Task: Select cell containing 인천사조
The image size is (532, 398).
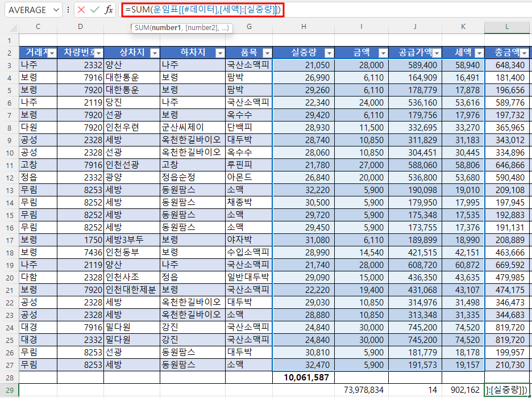Action: [x=132, y=278]
